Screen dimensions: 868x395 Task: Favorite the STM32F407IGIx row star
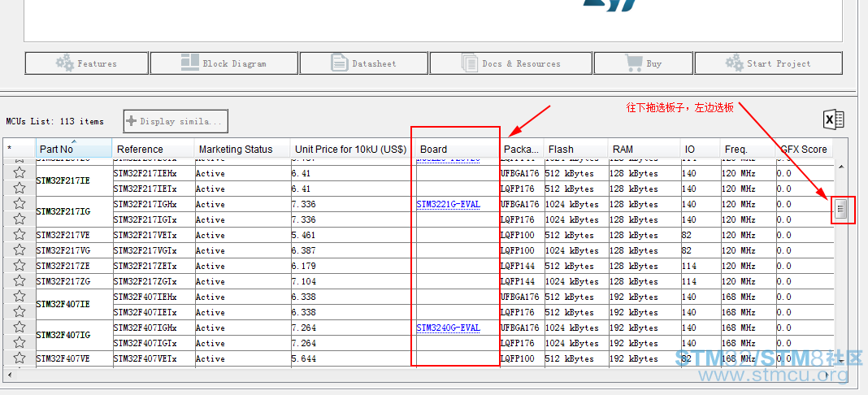[20, 344]
